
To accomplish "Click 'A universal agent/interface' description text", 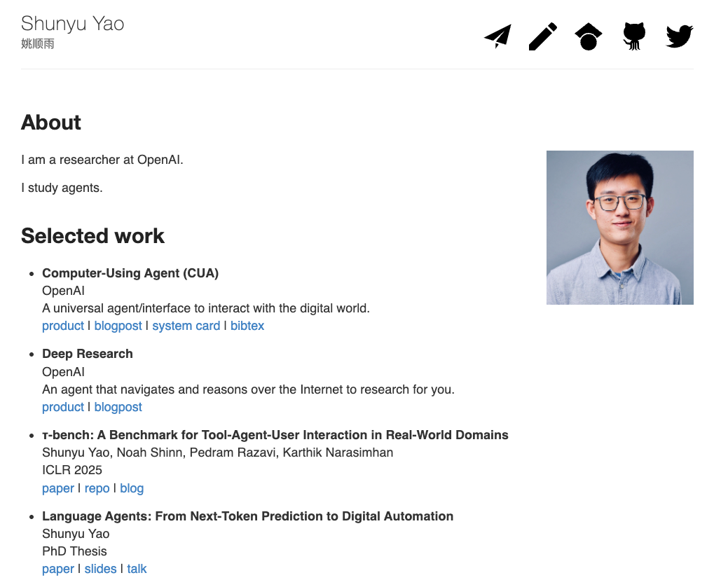I will click(206, 308).
